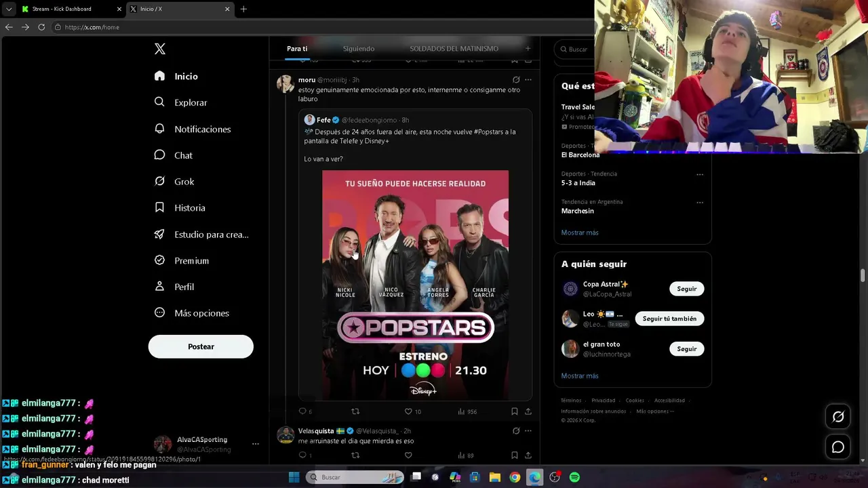The image size is (868, 488).
Task: Click the plus icon beside timeline tabs
Action: (528, 48)
